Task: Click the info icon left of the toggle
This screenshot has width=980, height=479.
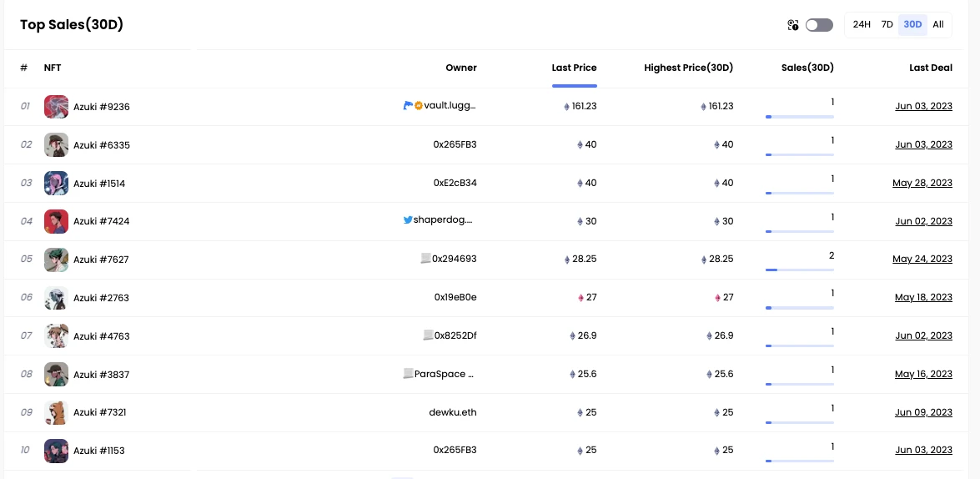Action: click(793, 25)
